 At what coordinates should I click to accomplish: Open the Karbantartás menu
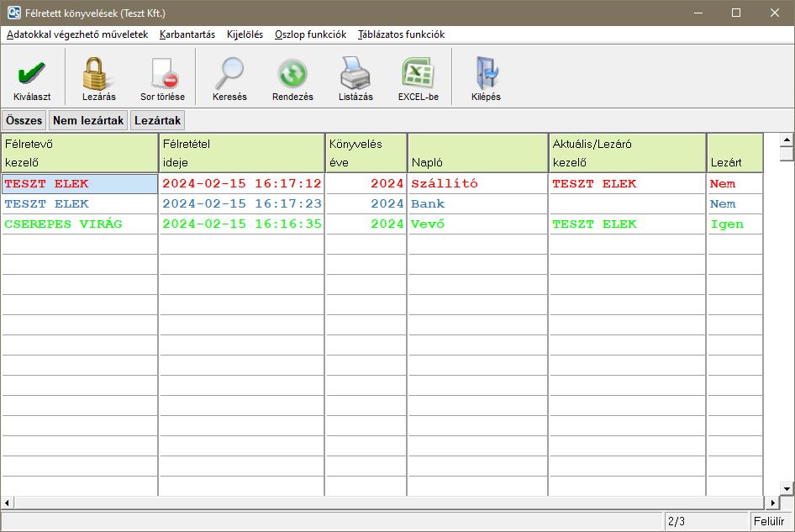[x=187, y=34]
